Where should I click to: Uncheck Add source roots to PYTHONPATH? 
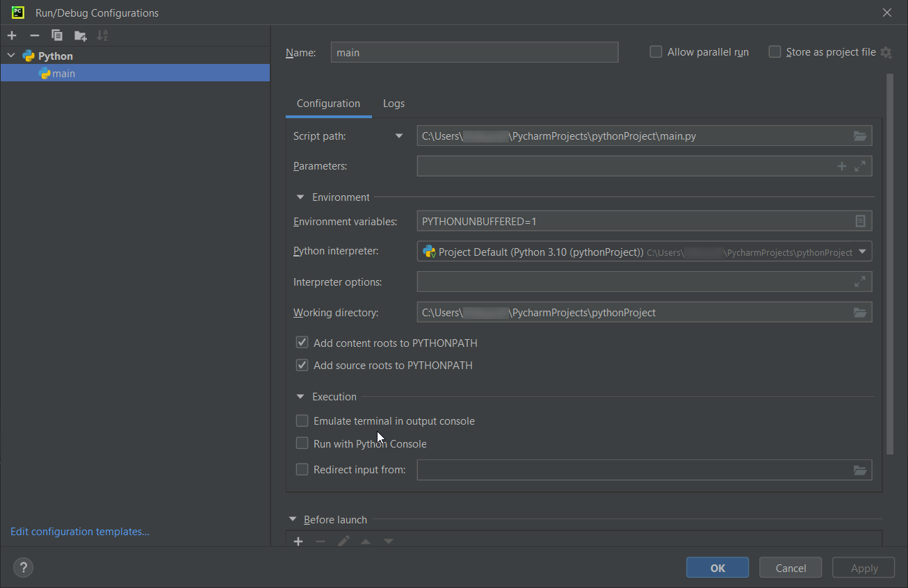pyautogui.click(x=302, y=365)
